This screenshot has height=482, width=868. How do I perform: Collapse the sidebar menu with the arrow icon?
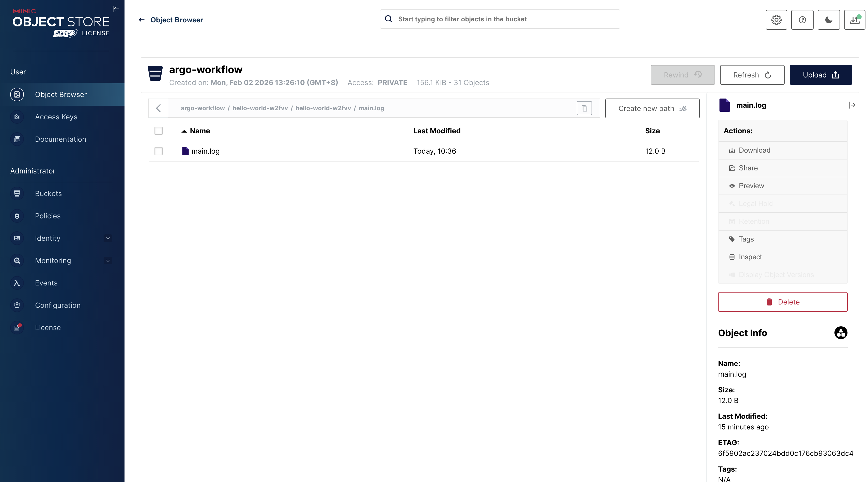[x=116, y=9]
